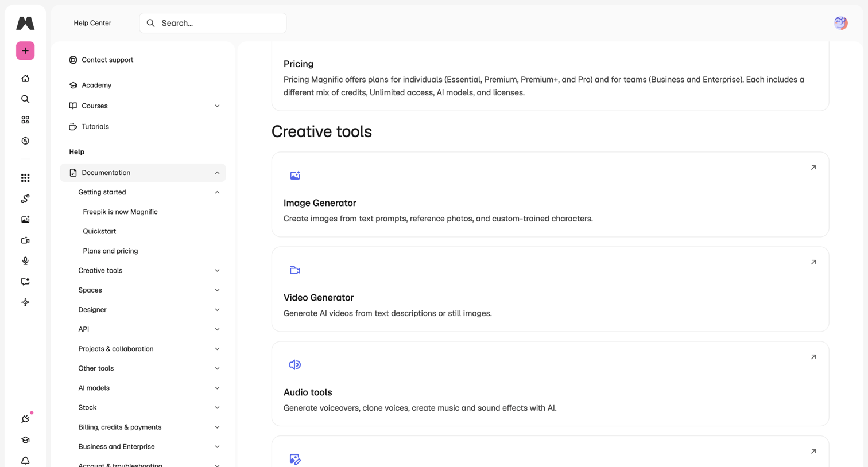Click the video generator icon in left rail
Screen dimensions: 868x467
pos(25,240)
